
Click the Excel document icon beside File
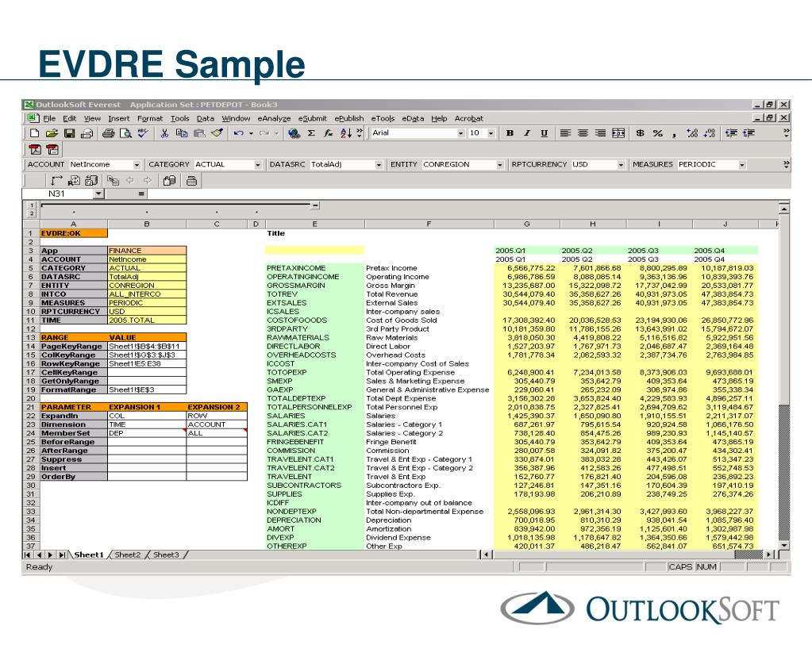click(x=33, y=118)
